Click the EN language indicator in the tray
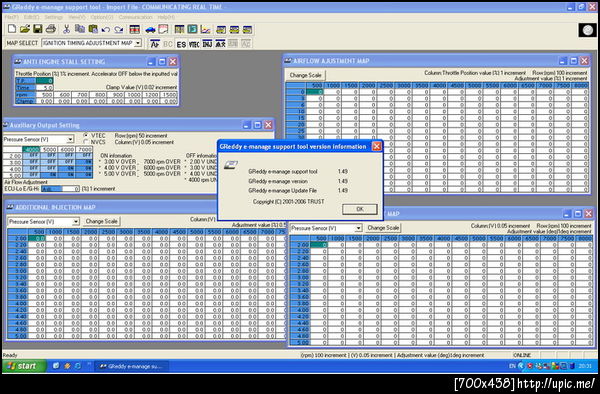This screenshot has width=600, height=394. (512, 366)
